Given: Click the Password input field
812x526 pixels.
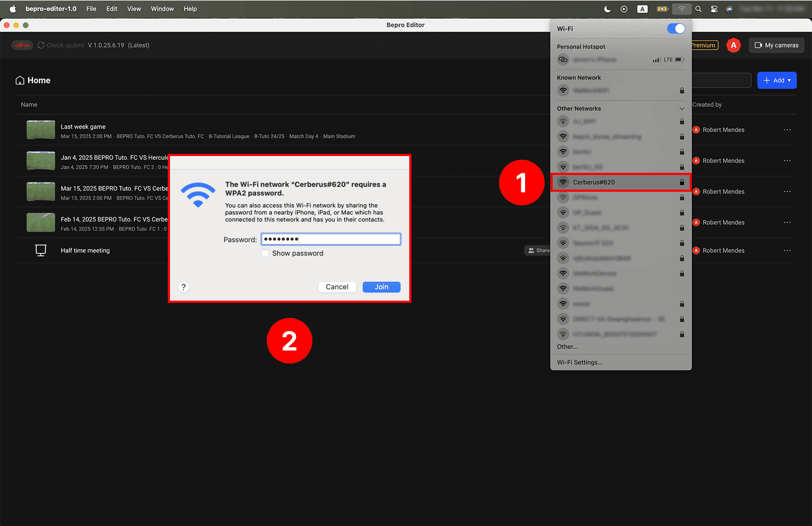Looking at the screenshot, I should pyautogui.click(x=331, y=239).
